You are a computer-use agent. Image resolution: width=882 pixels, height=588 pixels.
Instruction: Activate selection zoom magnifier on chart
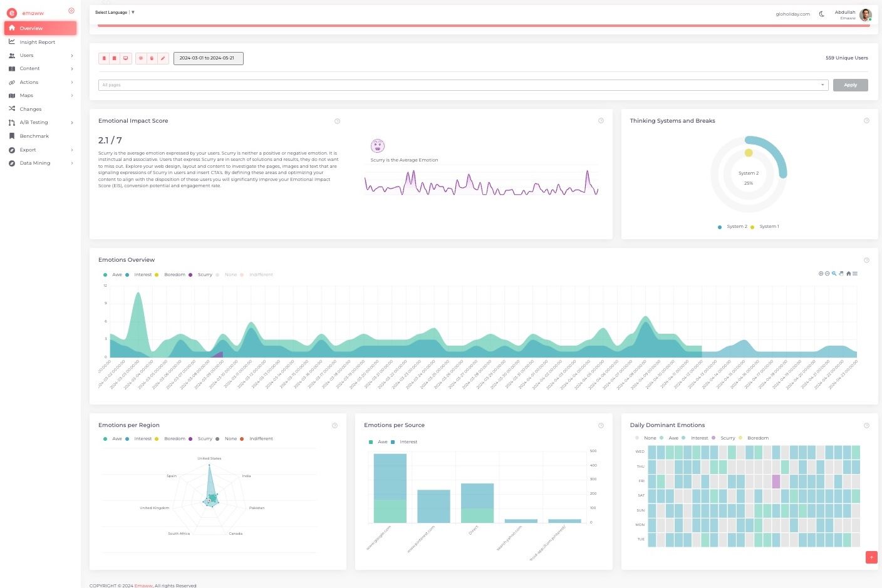click(834, 274)
